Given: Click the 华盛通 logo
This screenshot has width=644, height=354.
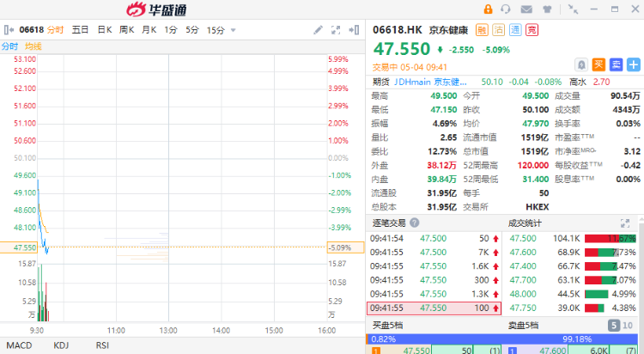Looking at the screenshot, I should tap(156, 9).
